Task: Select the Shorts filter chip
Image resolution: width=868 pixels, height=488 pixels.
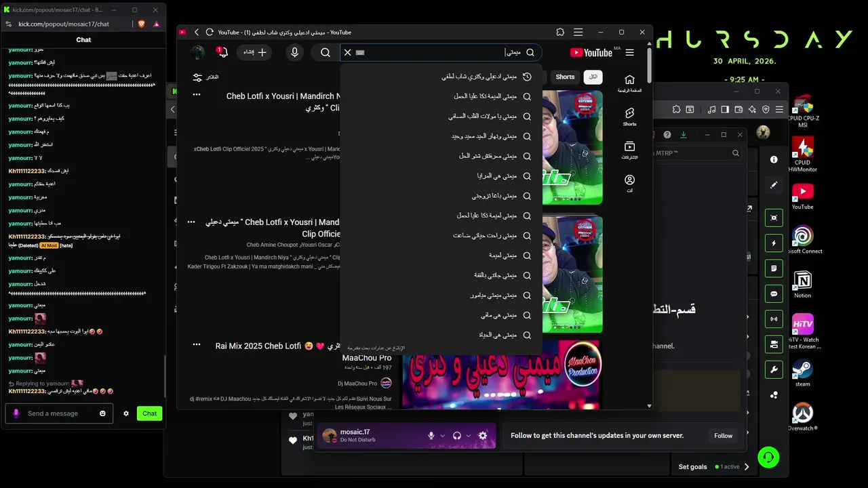Action: (x=565, y=77)
